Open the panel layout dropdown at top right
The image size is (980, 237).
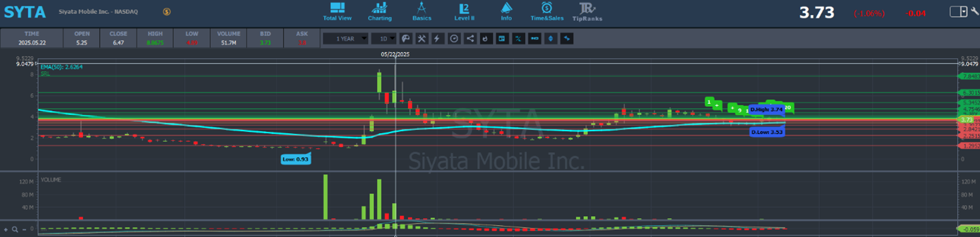pos(959,11)
